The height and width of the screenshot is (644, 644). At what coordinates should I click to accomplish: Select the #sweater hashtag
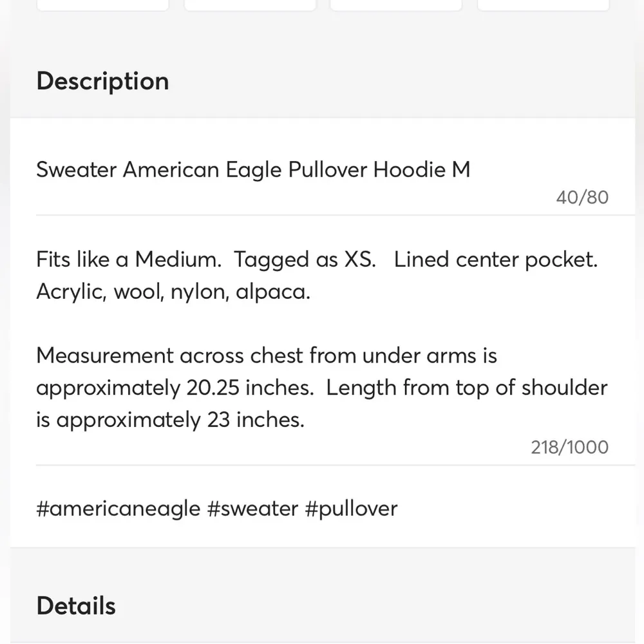tap(252, 508)
